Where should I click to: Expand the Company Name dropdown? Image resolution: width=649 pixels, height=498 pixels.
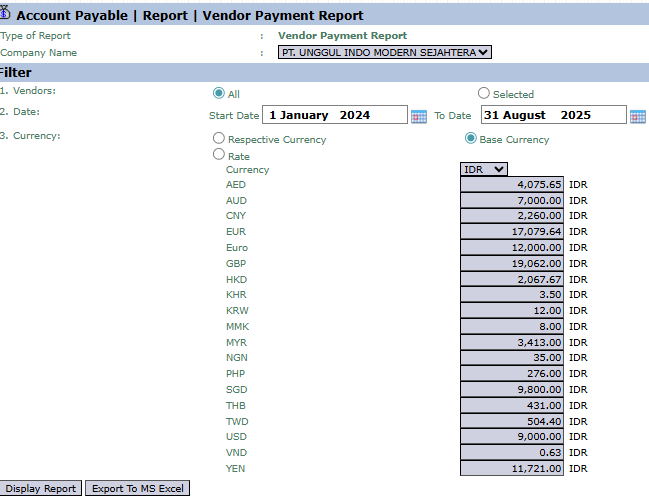384,52
